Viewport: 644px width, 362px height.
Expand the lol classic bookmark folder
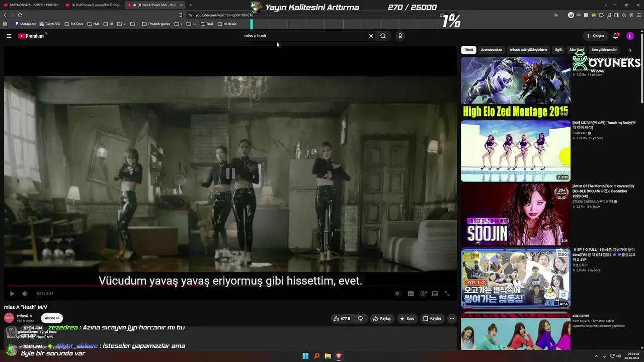227,24
